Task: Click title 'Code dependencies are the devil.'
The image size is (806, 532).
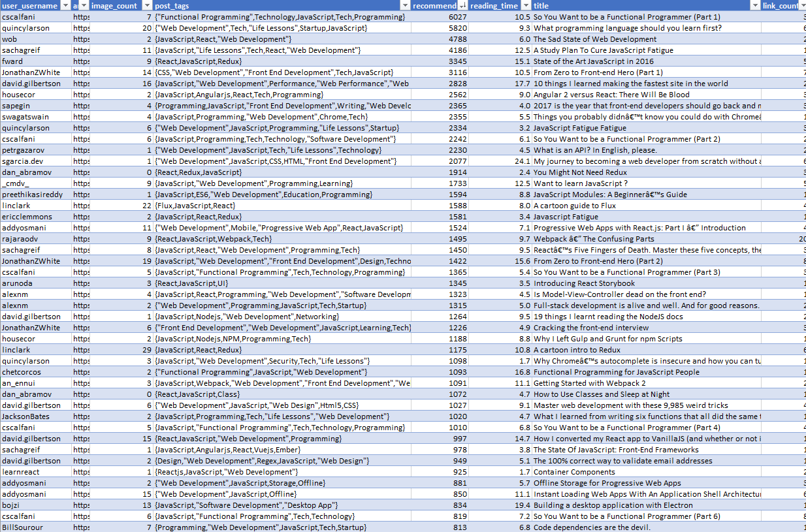Action: click(592, 527)
